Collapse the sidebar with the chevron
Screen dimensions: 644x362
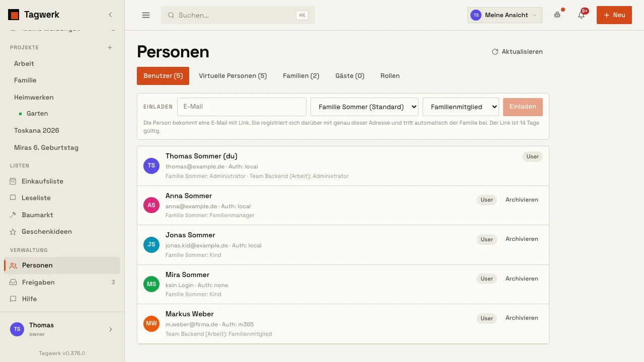110,15
